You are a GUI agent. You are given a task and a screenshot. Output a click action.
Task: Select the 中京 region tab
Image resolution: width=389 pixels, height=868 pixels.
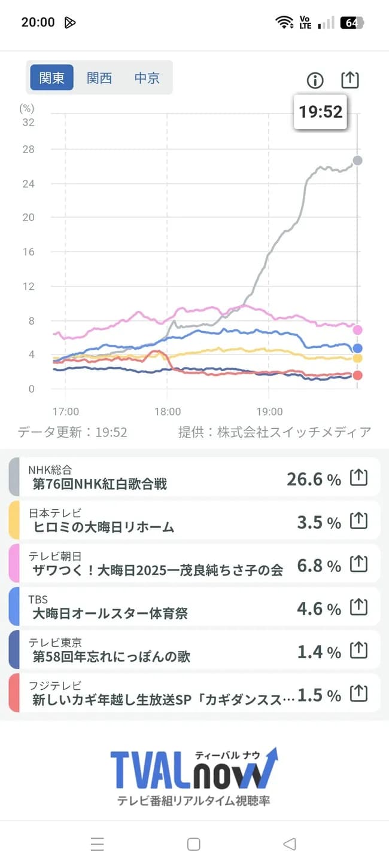[x=147, y=78]
